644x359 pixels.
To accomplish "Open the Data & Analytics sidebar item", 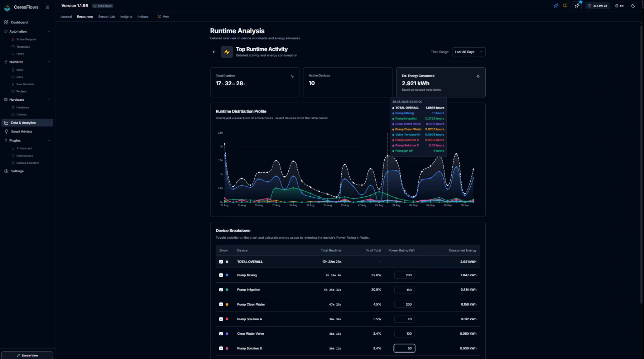I will [27, 123].
